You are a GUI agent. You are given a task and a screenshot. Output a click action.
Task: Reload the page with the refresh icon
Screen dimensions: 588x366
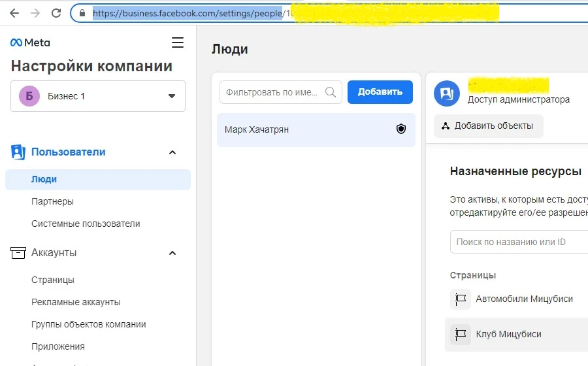pyautogui.click(x=56, y=13)
